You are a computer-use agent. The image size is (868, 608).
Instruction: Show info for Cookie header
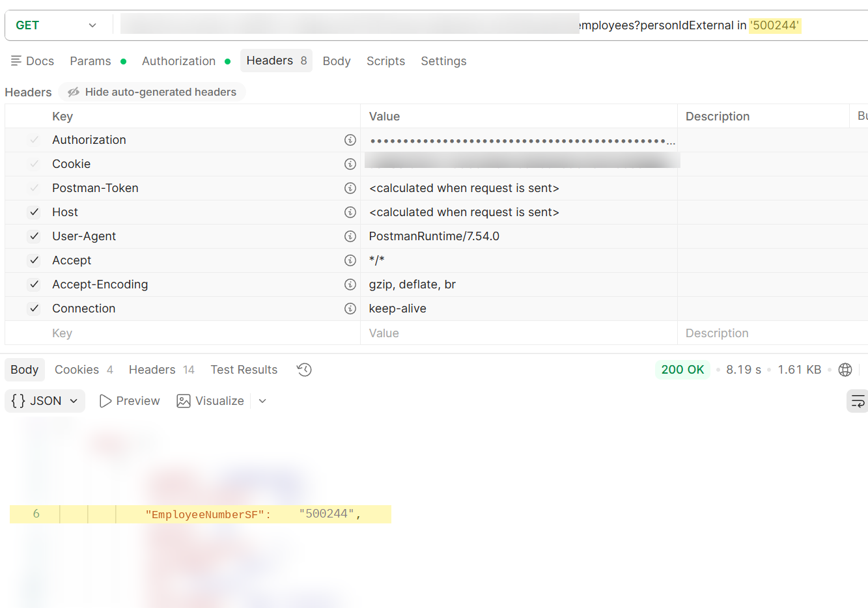coord(350,164)
